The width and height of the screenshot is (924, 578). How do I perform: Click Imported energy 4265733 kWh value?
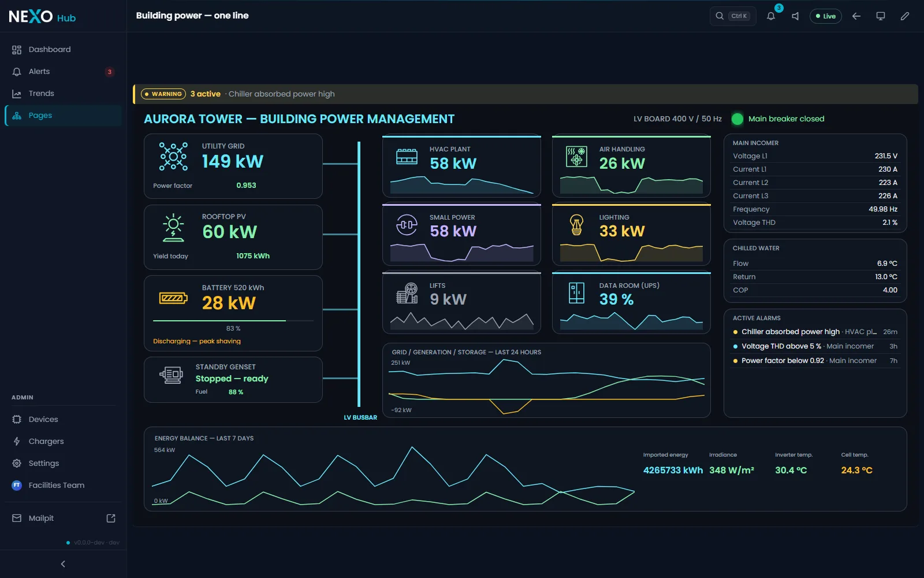[x=673, y=470]
